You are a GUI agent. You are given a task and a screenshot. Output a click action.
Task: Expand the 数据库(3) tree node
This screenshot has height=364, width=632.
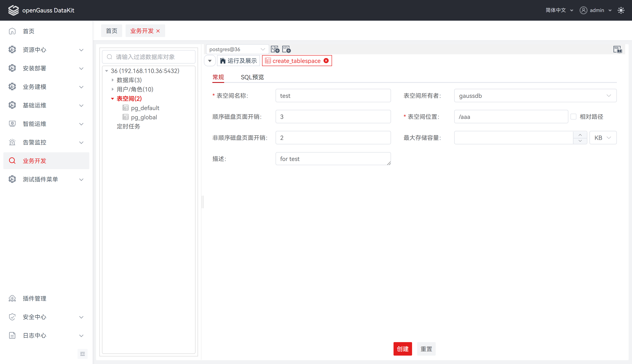113,80
